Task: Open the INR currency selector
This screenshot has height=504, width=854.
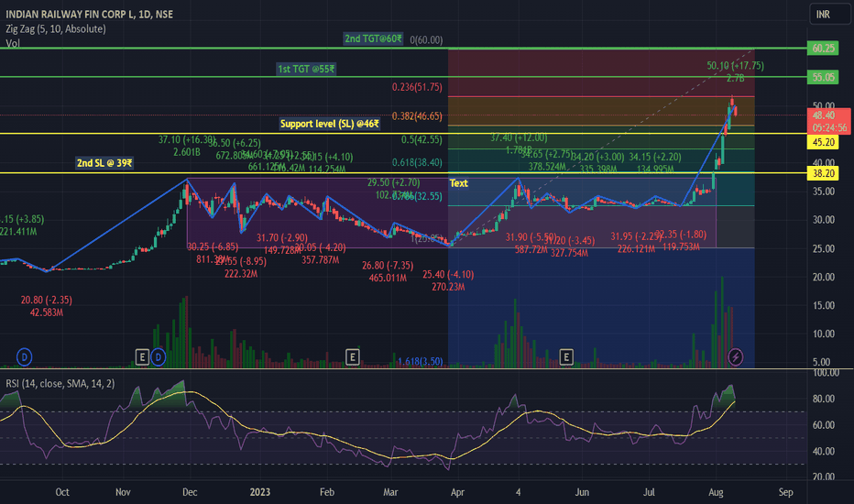Action: pos(829,14)
